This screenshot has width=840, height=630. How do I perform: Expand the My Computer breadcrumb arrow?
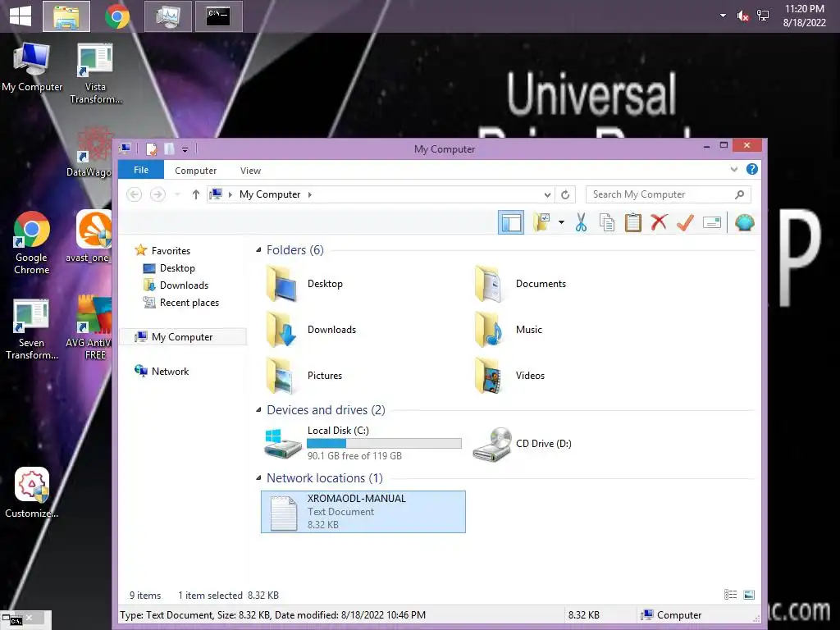point(309,194)
